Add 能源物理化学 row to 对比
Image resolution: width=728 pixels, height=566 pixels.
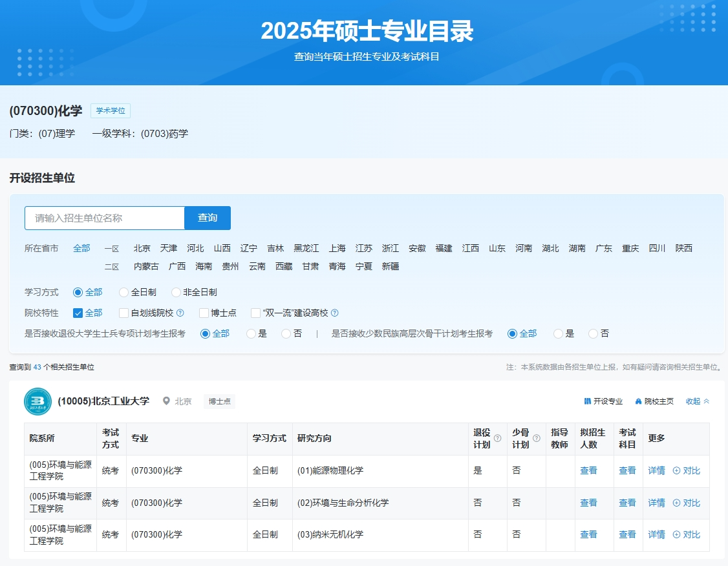(x=687, y=471)
